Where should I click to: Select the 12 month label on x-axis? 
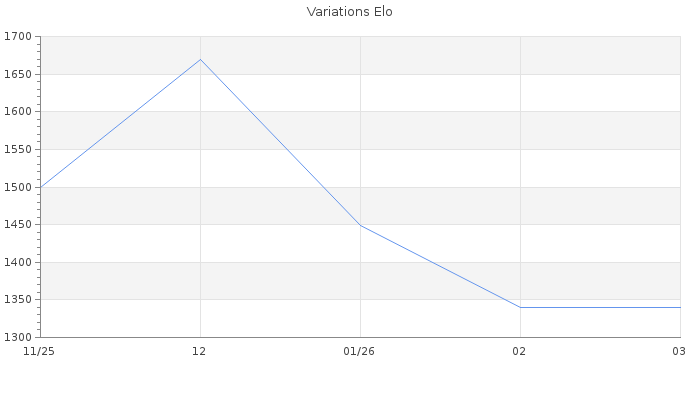point(200,351)
